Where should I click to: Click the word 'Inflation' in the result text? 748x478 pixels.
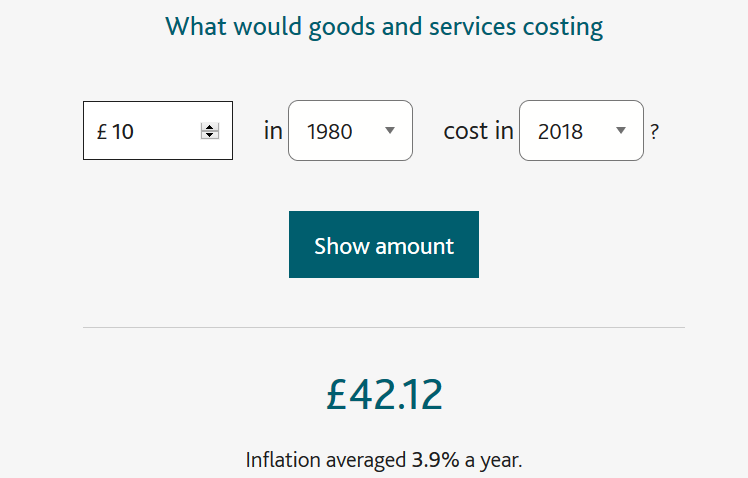[x=285, y=461]
